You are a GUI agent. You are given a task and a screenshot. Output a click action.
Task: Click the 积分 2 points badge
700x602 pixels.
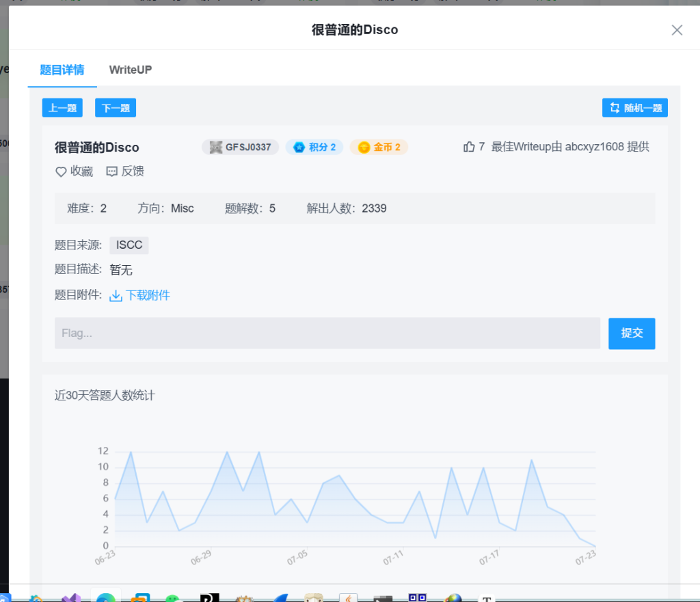tap(314, 147)
